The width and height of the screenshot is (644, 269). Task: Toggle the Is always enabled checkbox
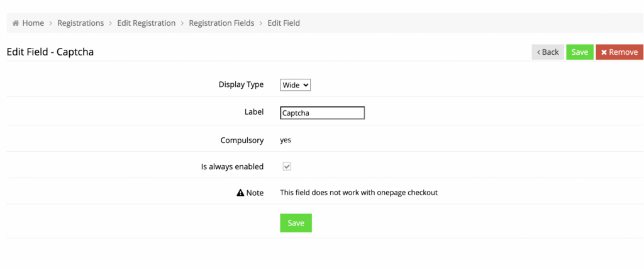click(287, 166)
